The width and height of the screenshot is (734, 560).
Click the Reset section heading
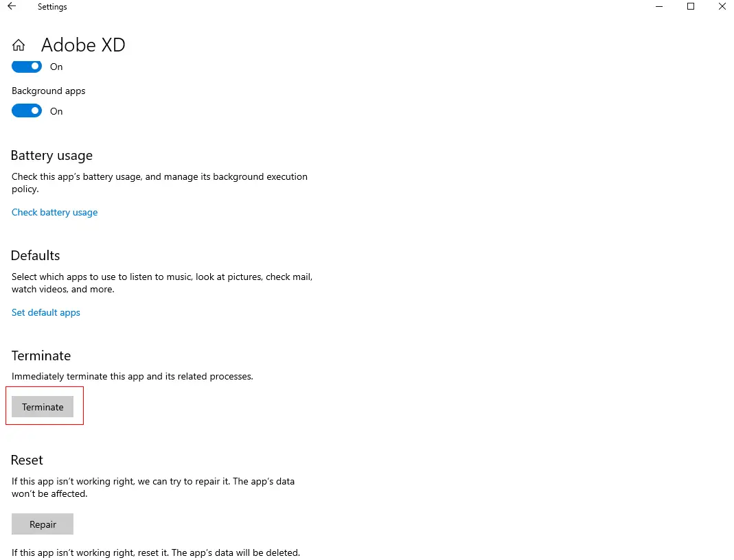tap(27, 460)
